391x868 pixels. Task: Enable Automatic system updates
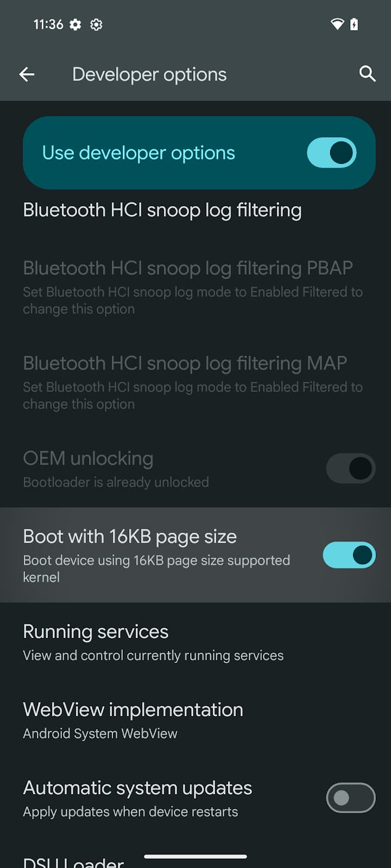click(350, 797)
